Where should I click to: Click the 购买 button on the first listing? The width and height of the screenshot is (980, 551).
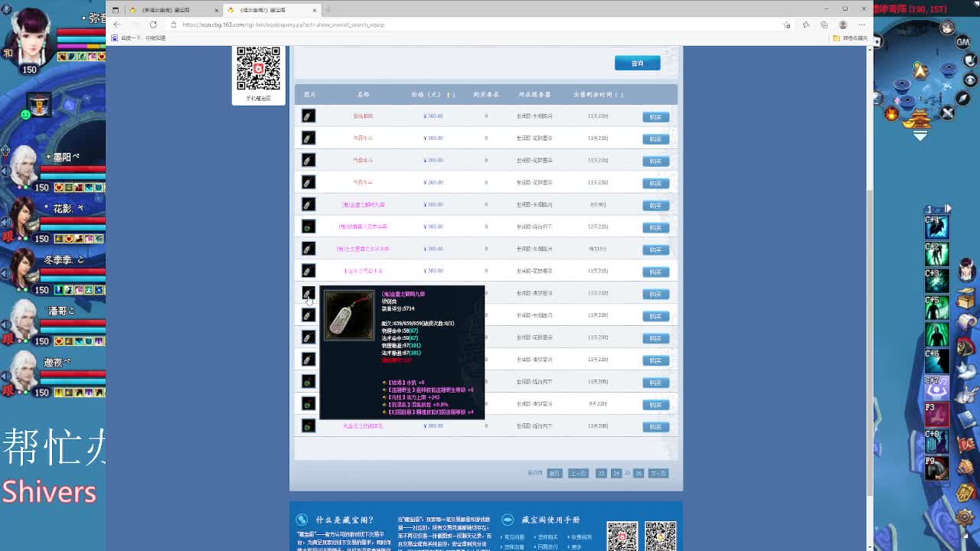coord(655,117)
